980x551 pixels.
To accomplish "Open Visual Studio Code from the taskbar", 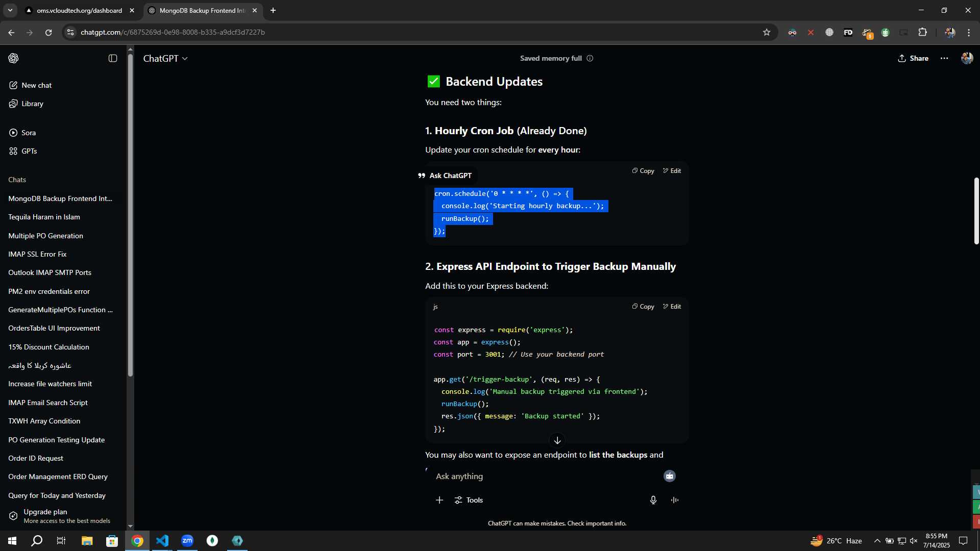I will point(162,541).
